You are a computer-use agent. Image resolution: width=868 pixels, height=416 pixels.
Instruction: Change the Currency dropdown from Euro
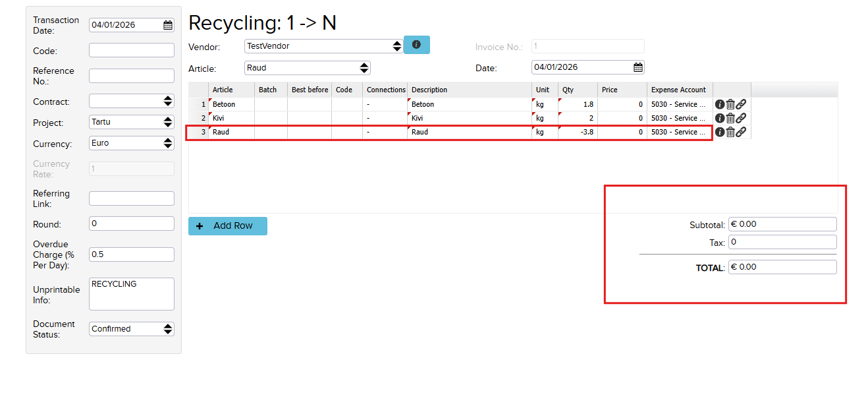click(168, 143)
